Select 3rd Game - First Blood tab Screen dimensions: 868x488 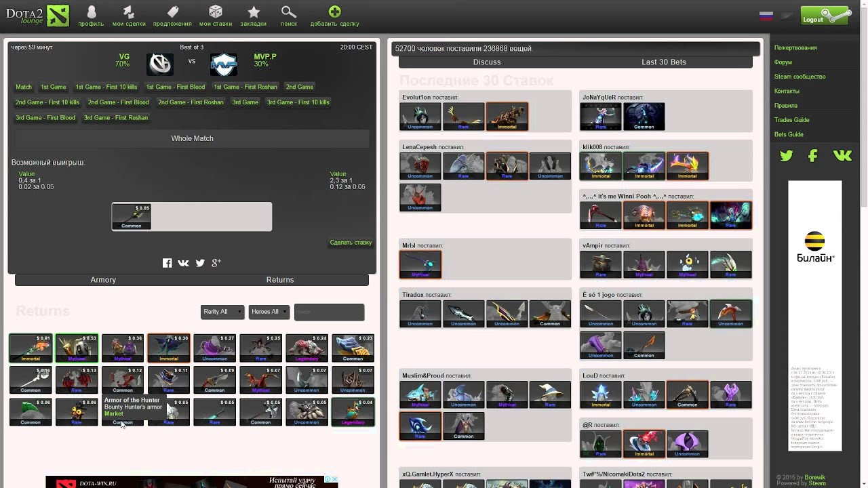(x=45, y=118)
